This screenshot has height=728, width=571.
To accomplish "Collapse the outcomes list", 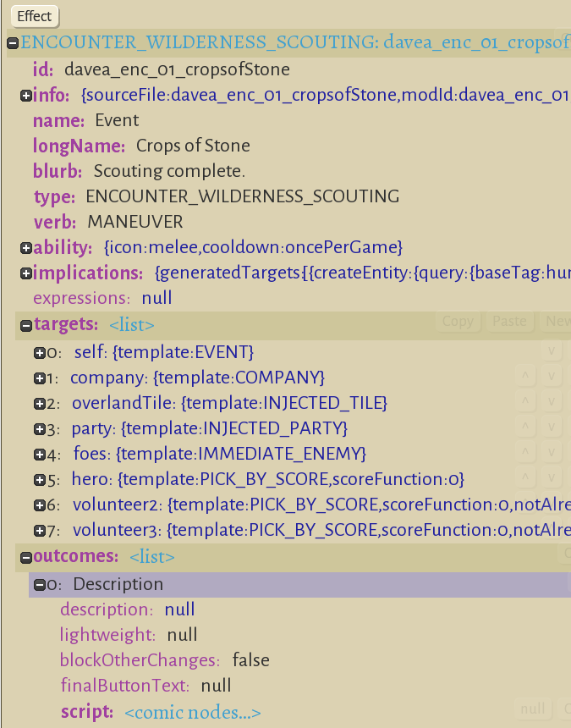I will tap(25, 557).
